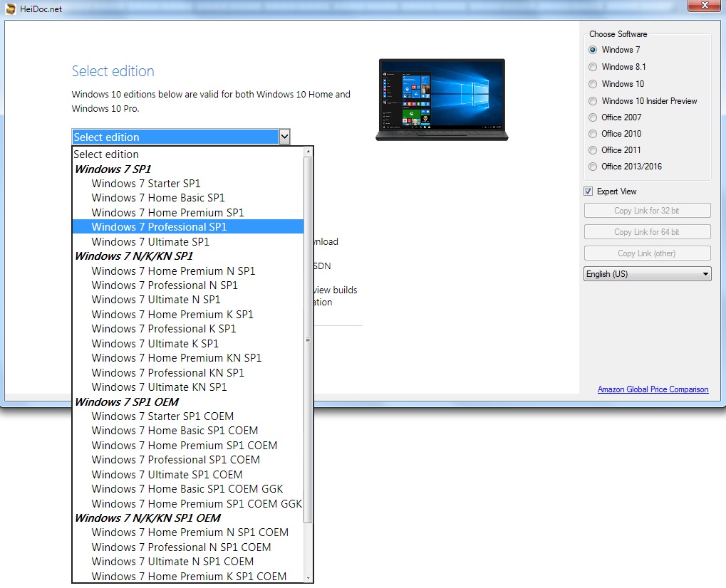
Task: Select Windows 7 Starter SP1 COEM
Action: [188, 416]
